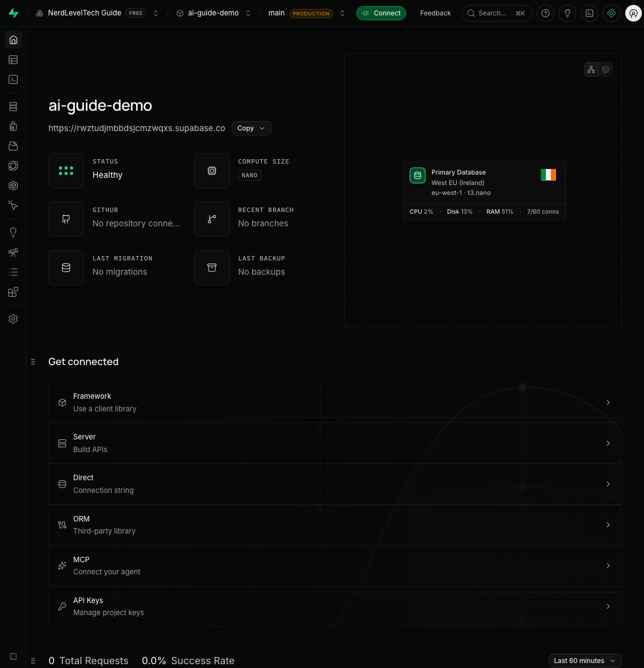The width and height of the screenshot is (644, 668).
Task: Switch infrastructure panel to diagram view
Action: (591, 69)
